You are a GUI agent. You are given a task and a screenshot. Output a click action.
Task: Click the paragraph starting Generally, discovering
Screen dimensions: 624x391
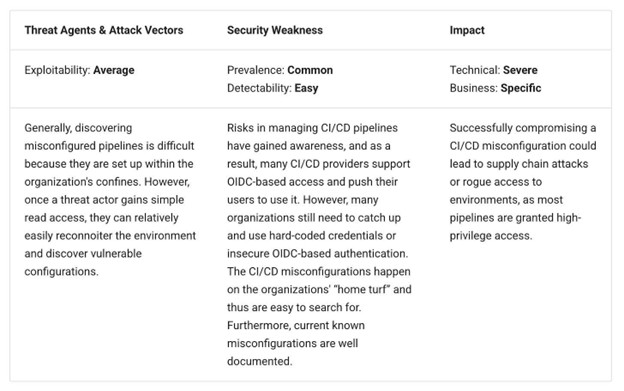click(x=110, y=200)
